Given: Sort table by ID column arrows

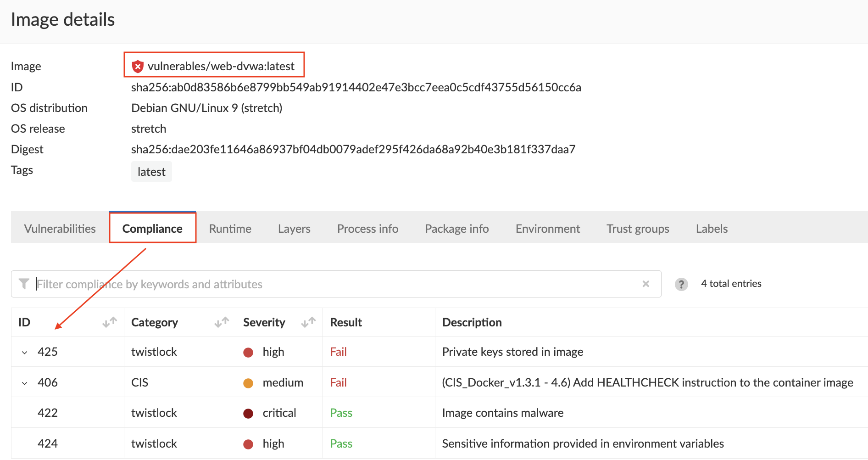Looking at the screenshot, I should 110,323.
